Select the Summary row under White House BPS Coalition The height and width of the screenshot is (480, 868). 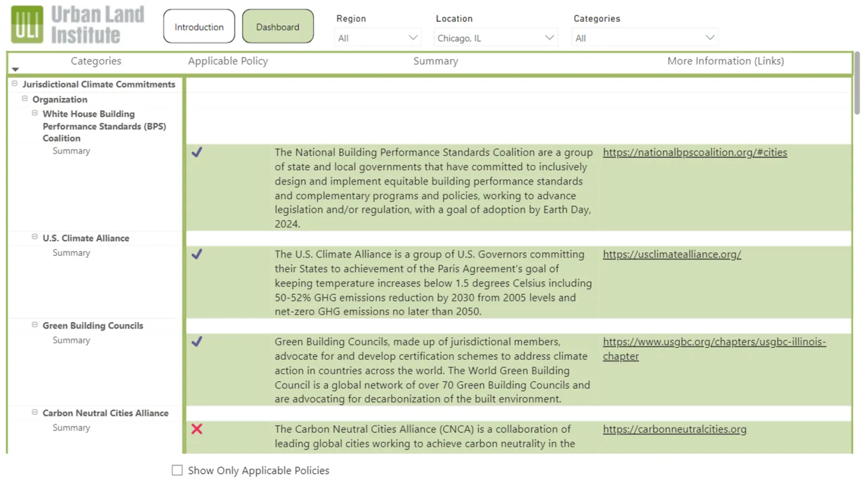71,151
